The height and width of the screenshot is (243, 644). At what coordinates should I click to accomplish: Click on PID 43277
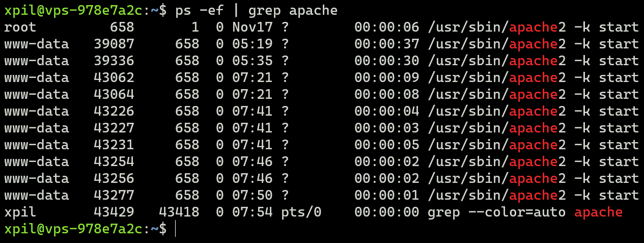114,195
